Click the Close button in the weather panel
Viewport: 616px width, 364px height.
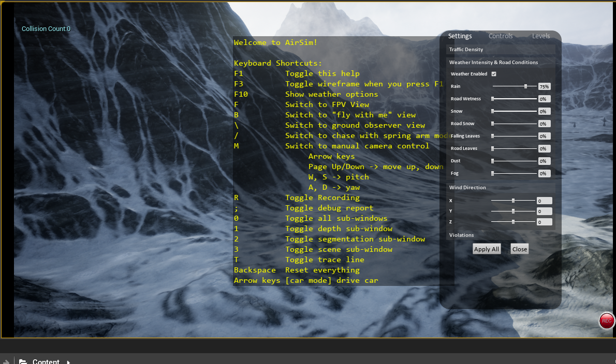point(519,249)
